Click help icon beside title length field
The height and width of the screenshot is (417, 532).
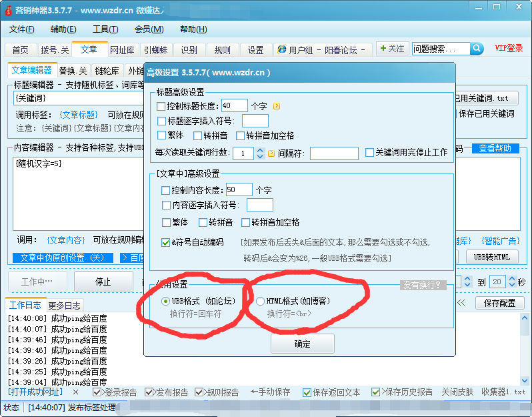click(277, 106)
